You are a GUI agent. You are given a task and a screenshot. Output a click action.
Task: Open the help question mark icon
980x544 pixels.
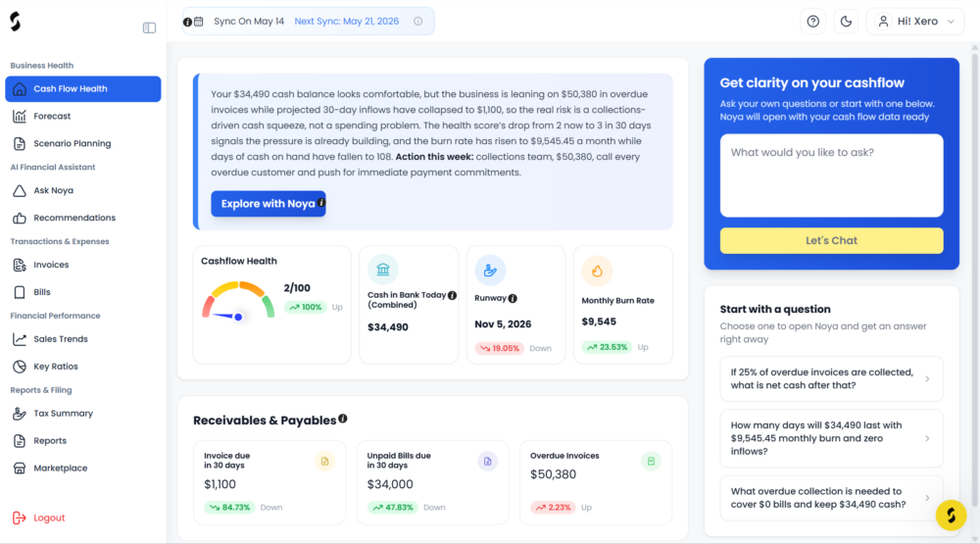(813, 22)
